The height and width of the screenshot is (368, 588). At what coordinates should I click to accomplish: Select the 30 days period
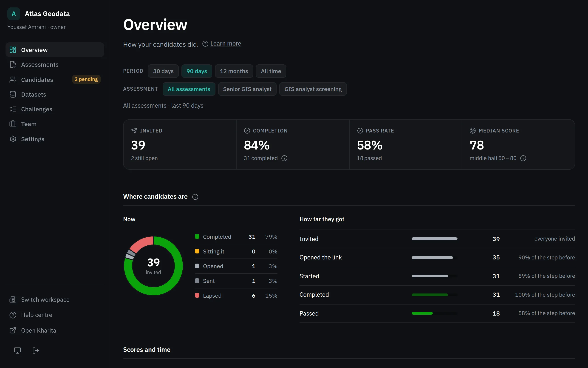pyautogui.click(x=163, y=71)
